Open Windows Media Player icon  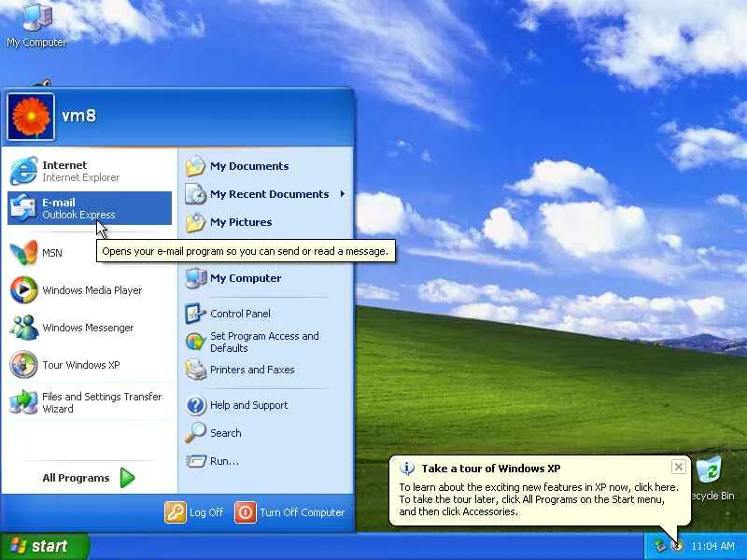point(23,289)
